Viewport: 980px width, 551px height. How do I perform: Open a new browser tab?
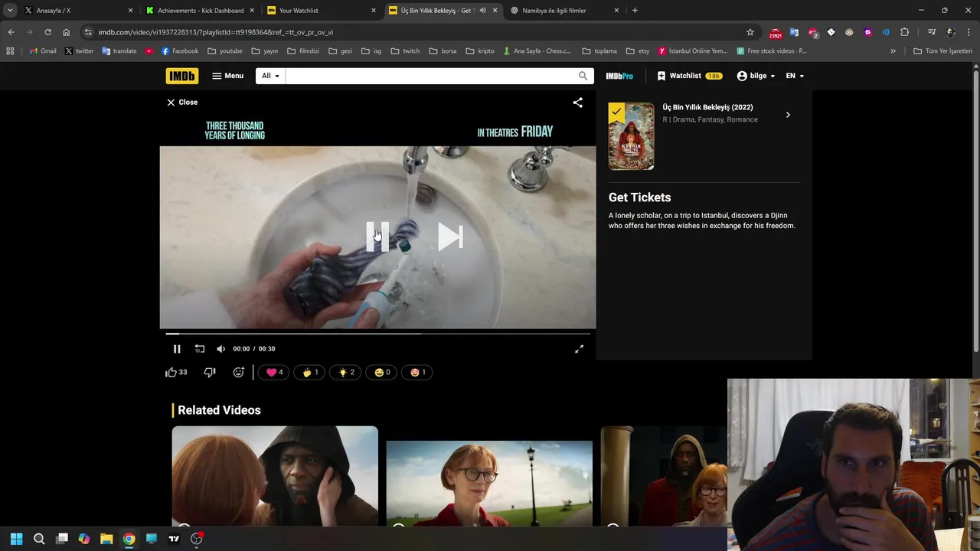(635, 11)
